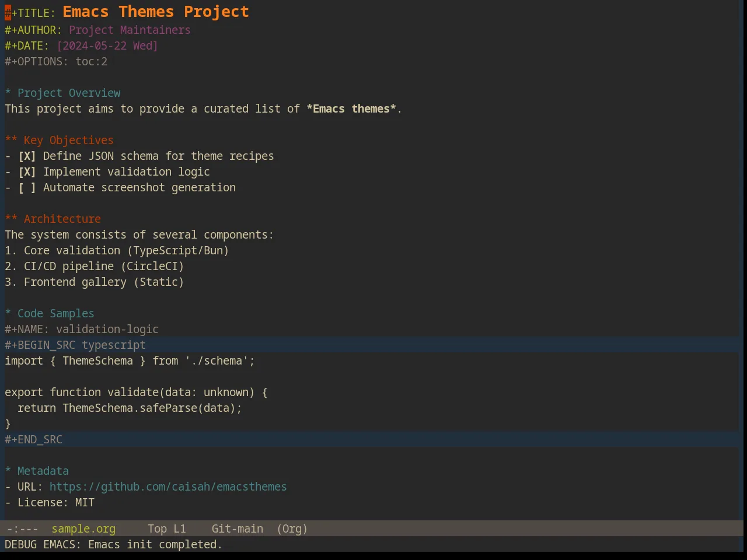Image resolution: width=747 pixels, height=560 pixels.
Task: Click the '3. Frontend gallery (Static)' item
Action: (x=95, y=282)
